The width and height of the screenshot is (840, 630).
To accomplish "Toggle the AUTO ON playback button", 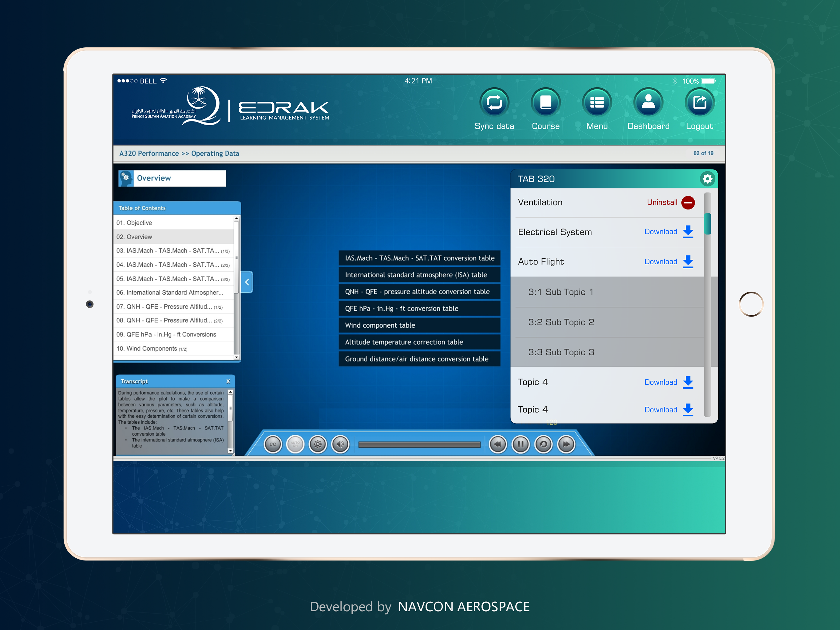I will point(295,444).
